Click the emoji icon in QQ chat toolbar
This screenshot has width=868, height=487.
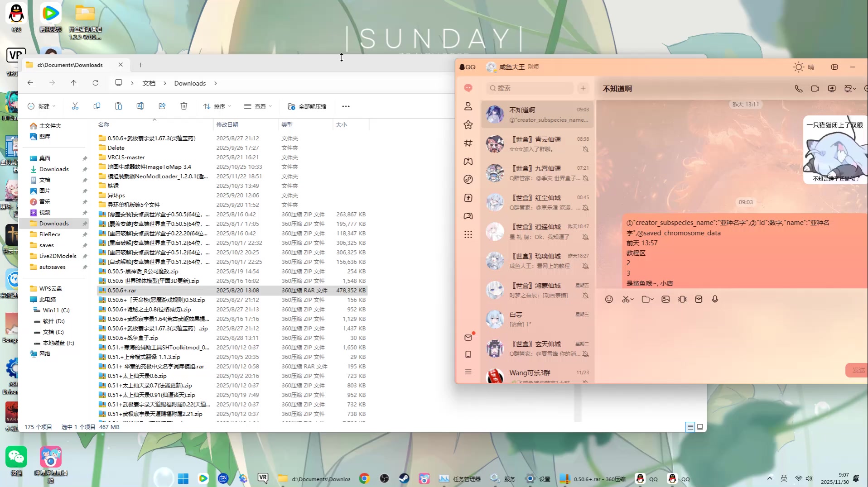click(x=609, y=299)
